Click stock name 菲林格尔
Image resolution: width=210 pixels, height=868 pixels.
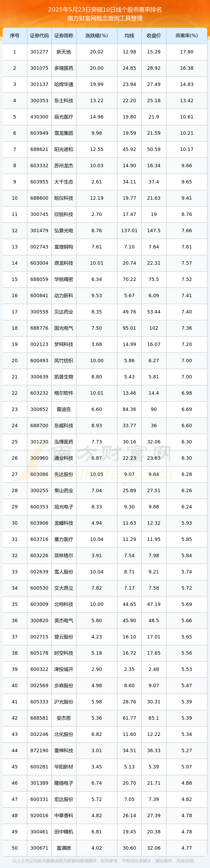point(64,556)
